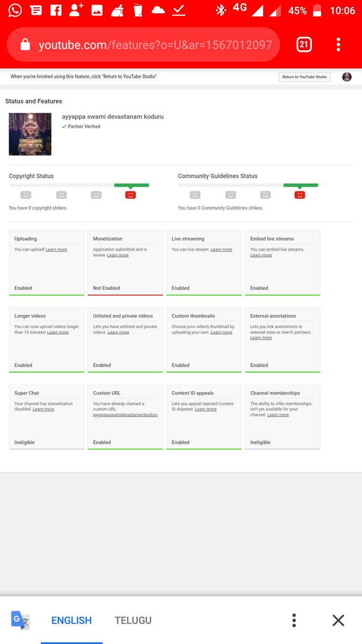Viewport: 362px width, 644px height.
Task: Open translate bar more options menu
Action: (294, 620)
